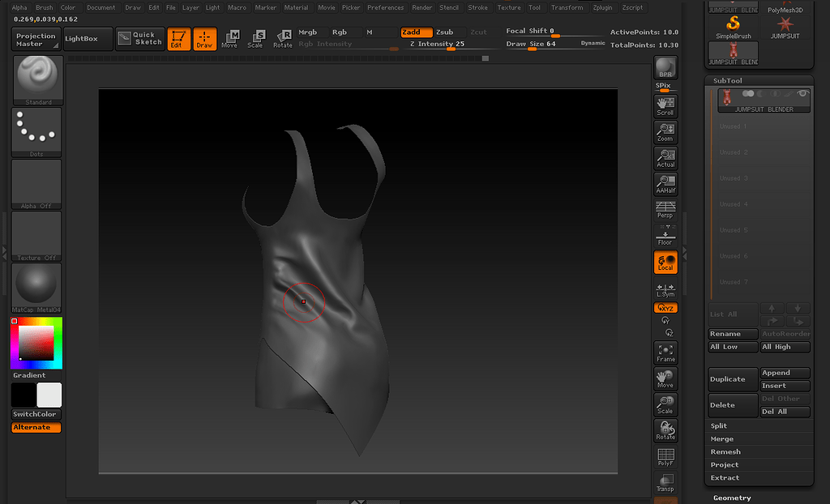Open the Preferences menu
Image resolution: width=830 pixels, height=504 pixels.
pyautogui.click(x=385, y=7)
